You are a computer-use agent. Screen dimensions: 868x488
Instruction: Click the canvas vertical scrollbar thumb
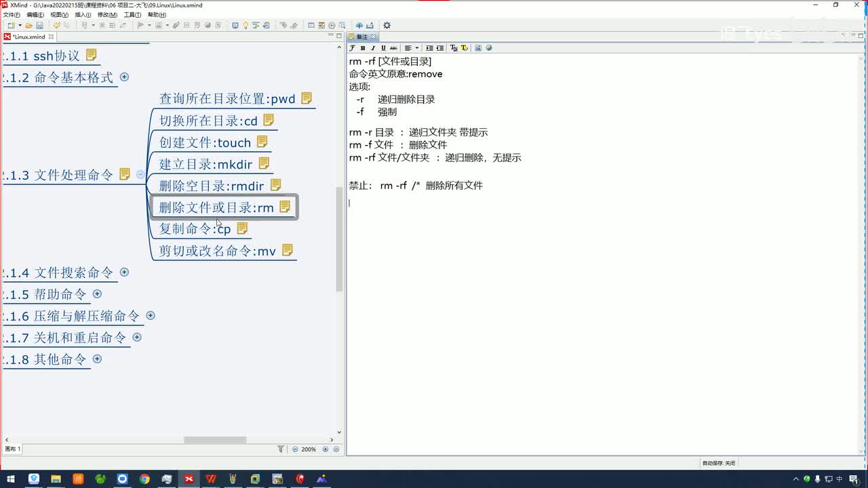tap(340, 239)
